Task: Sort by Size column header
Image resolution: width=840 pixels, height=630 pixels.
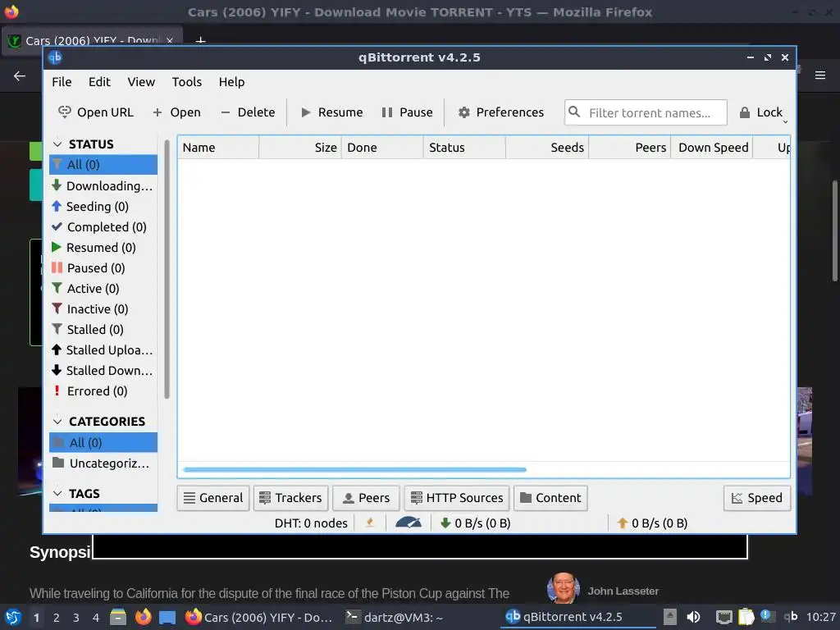Action: (x=300, y=148)
